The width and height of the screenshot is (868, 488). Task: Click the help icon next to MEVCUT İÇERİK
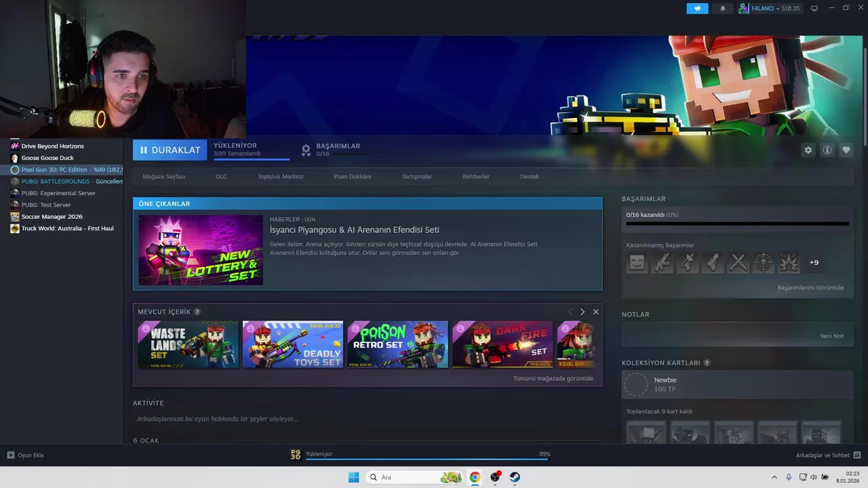click(197, 312)
